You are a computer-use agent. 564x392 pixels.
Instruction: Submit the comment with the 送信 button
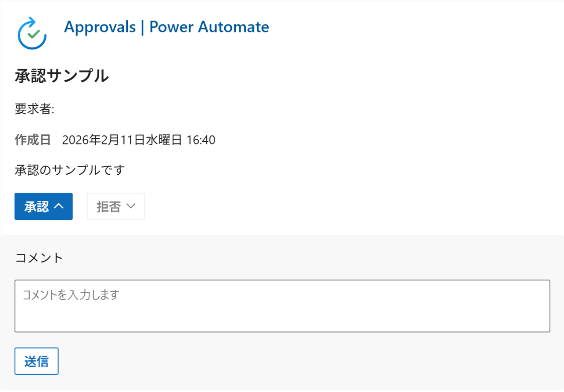36,360
